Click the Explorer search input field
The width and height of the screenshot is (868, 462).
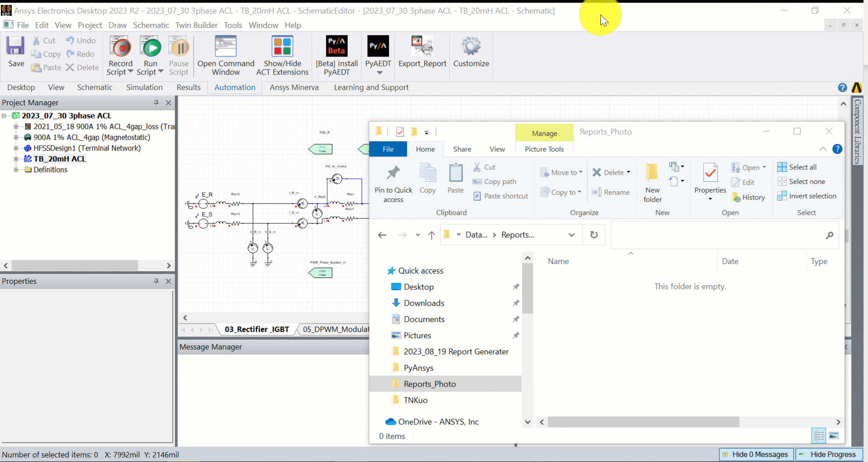pyautogui.click(x=719, y=235)
